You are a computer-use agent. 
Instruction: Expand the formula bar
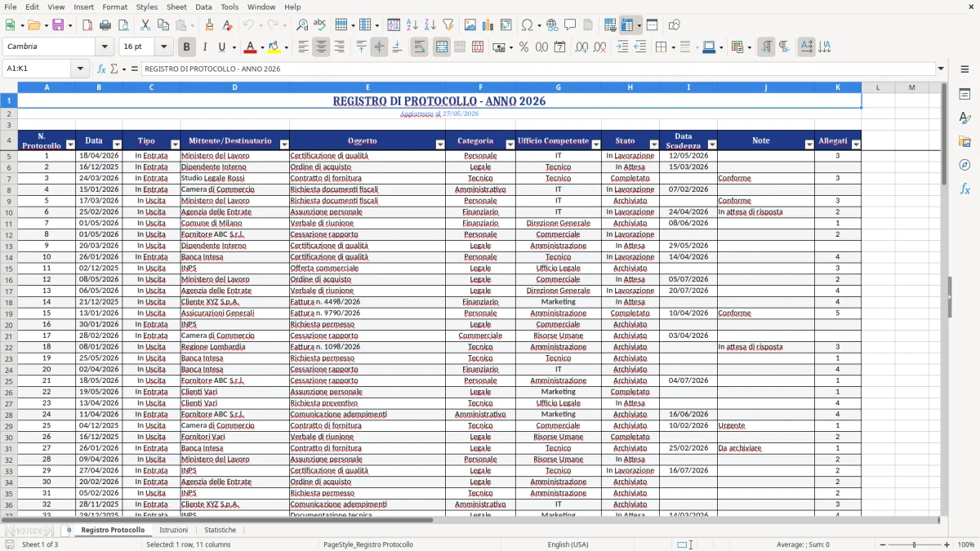pyautogui.click(x=941, y=69)
